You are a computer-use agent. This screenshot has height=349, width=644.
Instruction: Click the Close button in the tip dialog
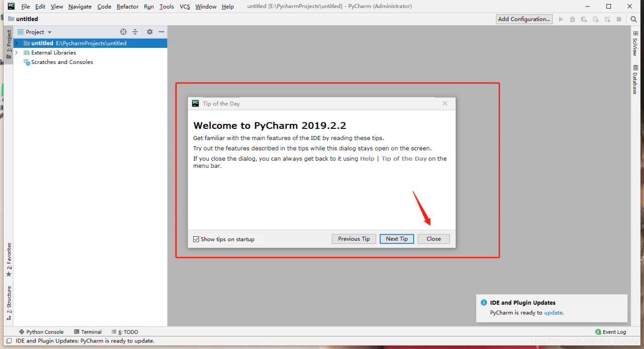[434, 239]
